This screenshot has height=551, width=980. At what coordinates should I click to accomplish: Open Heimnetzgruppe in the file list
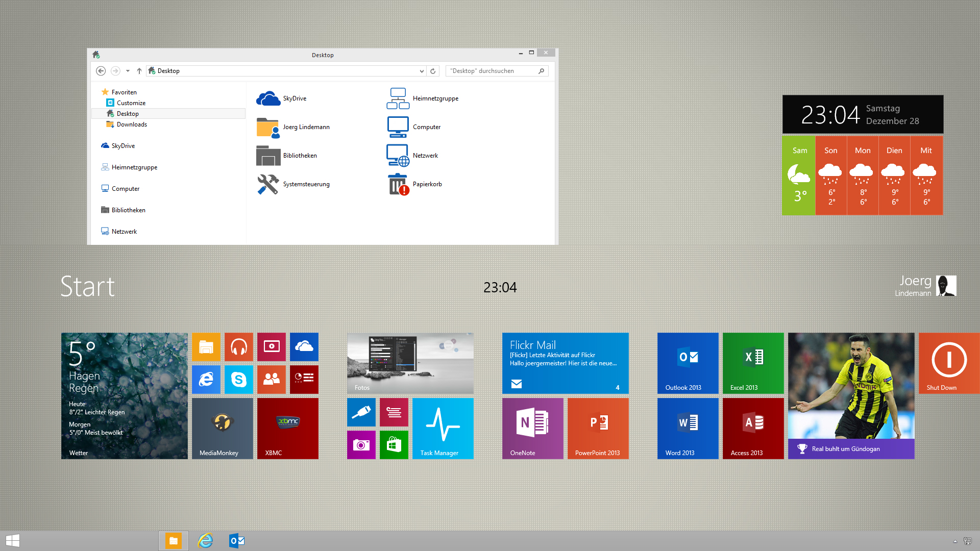(x=422, y=98)
